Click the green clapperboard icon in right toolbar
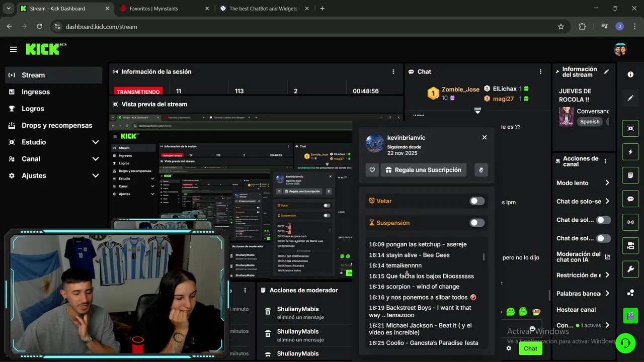Image resolution: width=644 pixels, height=362 pixels. point(630,316)
